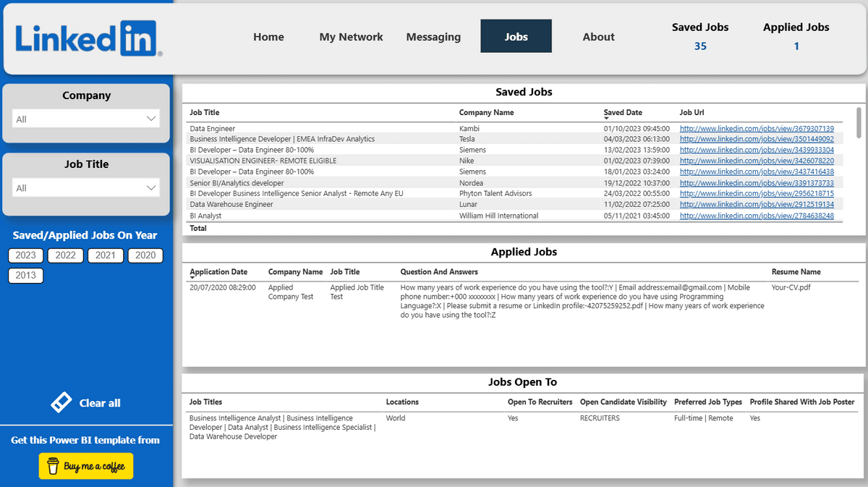Image resolution: width=868 pixels, height=487 pixels.
Task: Click Job Titles header in Jobs Open To
Action: [x=206, y=402]
